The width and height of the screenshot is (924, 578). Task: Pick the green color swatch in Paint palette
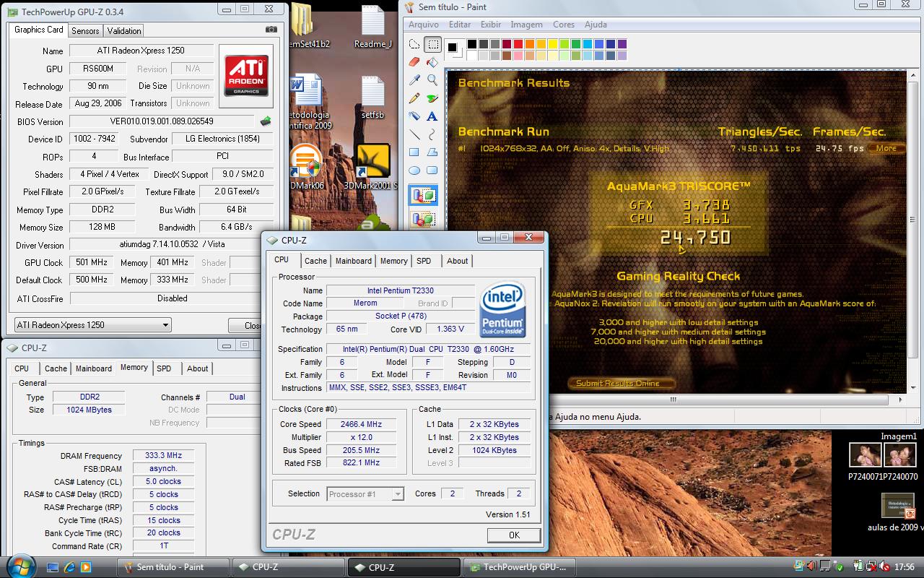pyautogui.click(x=576, y=44)
